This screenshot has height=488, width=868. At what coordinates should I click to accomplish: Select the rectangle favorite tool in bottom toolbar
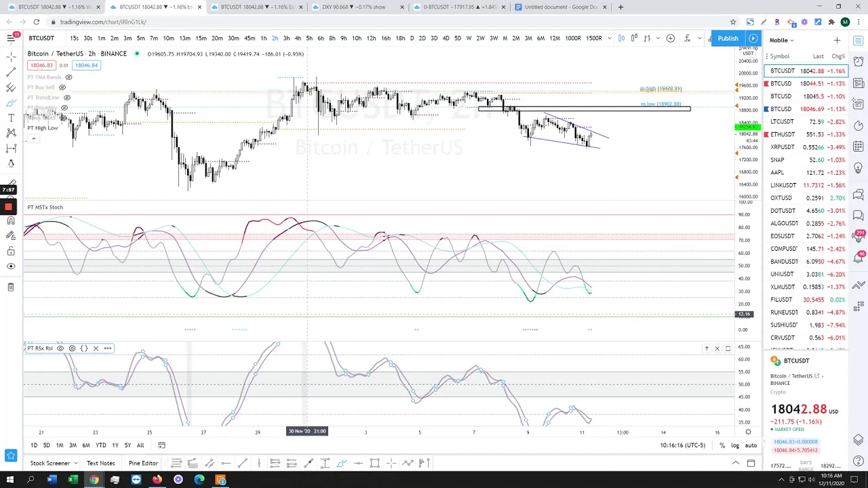click(374, 463)
